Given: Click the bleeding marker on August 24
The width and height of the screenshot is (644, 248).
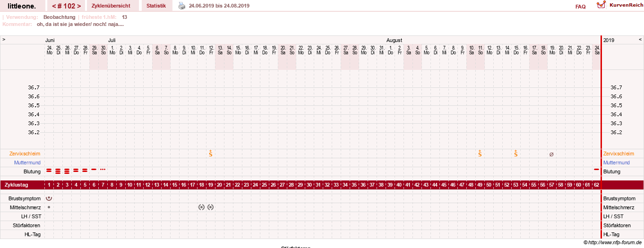Looking at the screenshot, I should click(596, 169).
